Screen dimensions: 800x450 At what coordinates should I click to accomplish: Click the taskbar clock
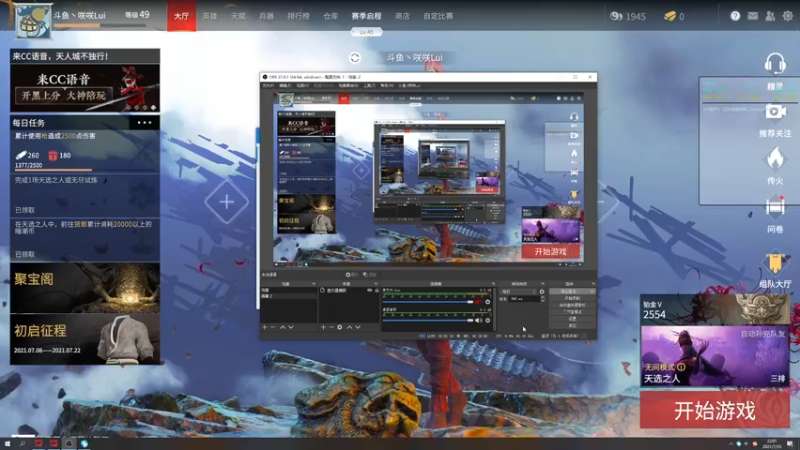(x=772, y=443)
